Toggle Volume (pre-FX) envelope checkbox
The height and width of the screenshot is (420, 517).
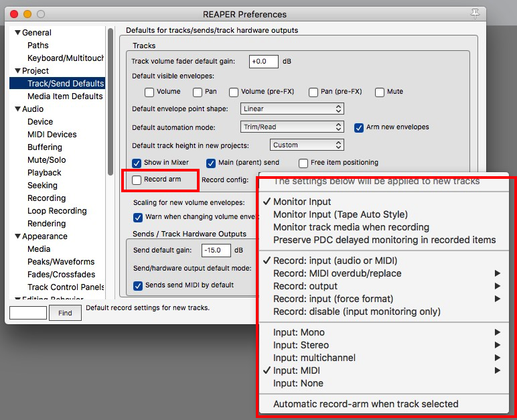[x=234, y=92]
